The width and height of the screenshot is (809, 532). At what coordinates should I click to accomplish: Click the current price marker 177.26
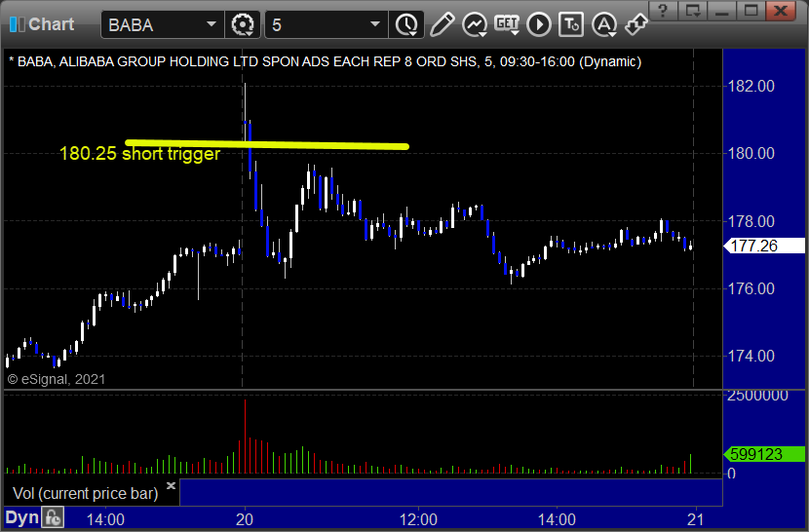(764, 246)
